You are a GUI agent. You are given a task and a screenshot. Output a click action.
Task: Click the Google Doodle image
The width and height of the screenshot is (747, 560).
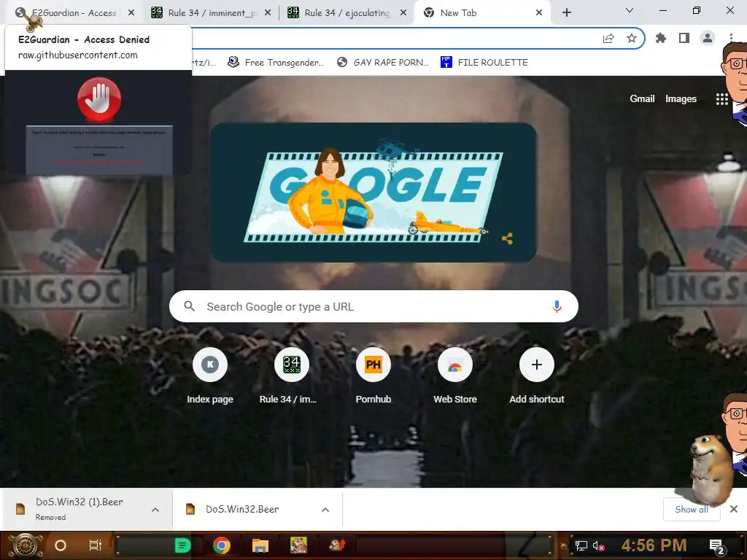point(373,192)
